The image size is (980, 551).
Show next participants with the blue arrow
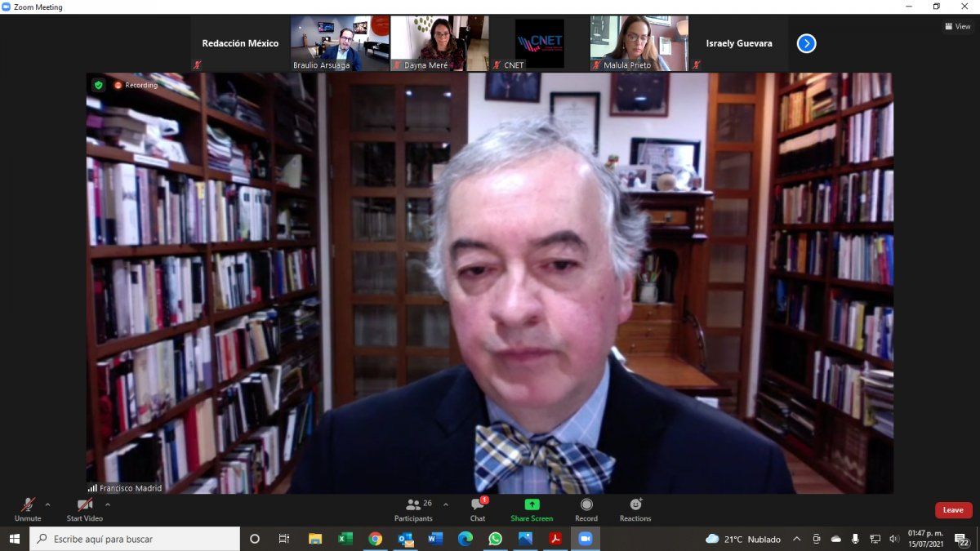point(806,43)
